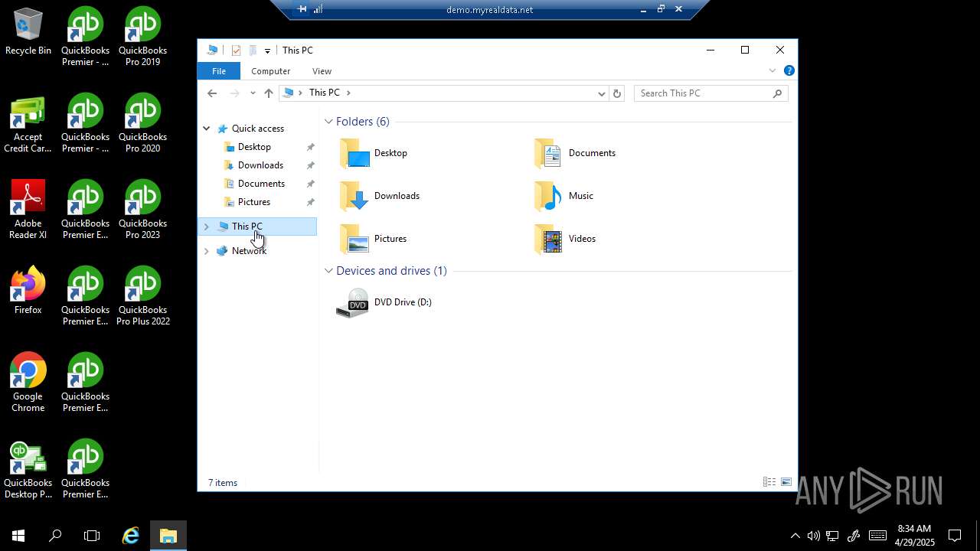980x551 pixels.
Task: Open the Pictures folder in Folders
Action: click(x=374, y=239)
